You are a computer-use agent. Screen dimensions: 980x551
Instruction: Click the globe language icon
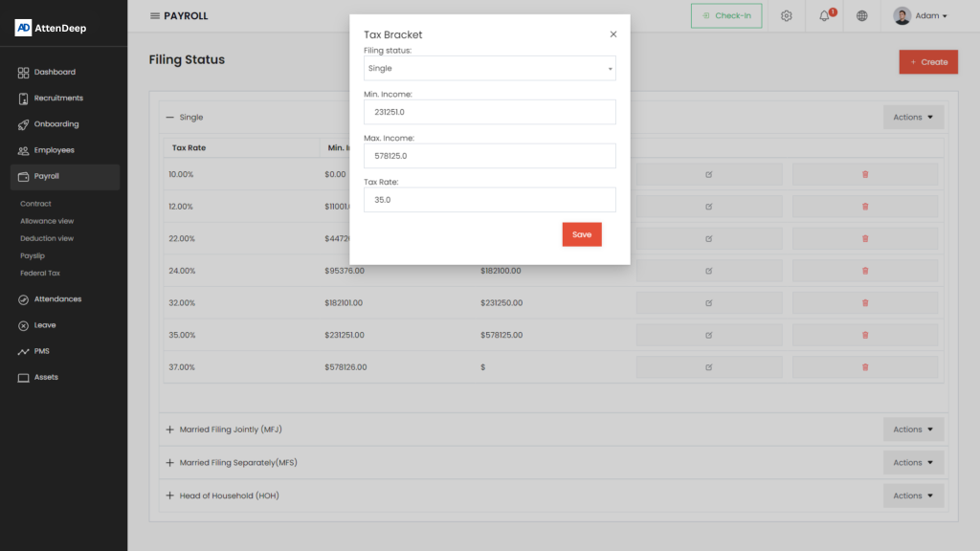pyautogui.click(x=861, y=16)
